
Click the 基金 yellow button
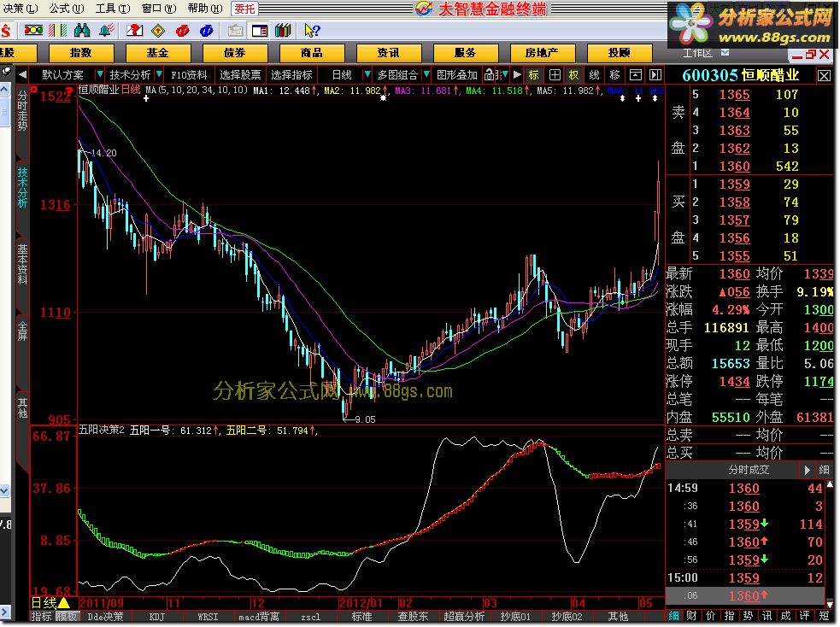(x=157, y=53)
